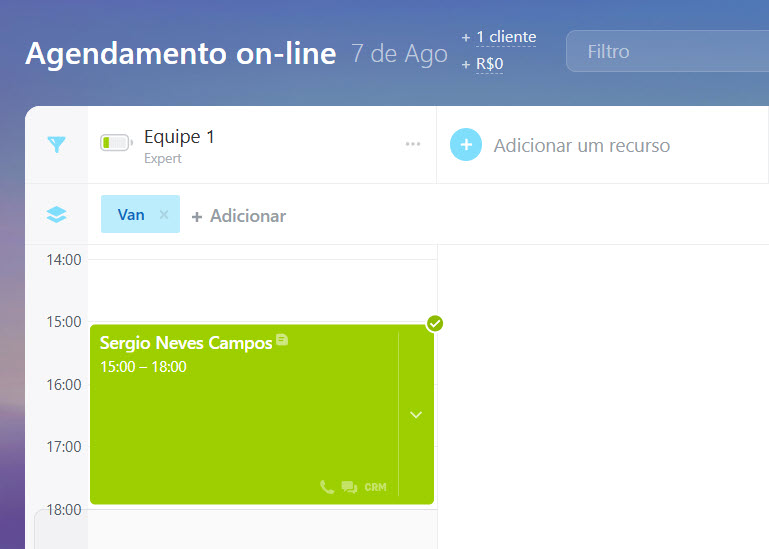This screenshot has width=769, height=549.
Task: Open the three-dots menu for Equipe 1
Action: coord(413,145)
